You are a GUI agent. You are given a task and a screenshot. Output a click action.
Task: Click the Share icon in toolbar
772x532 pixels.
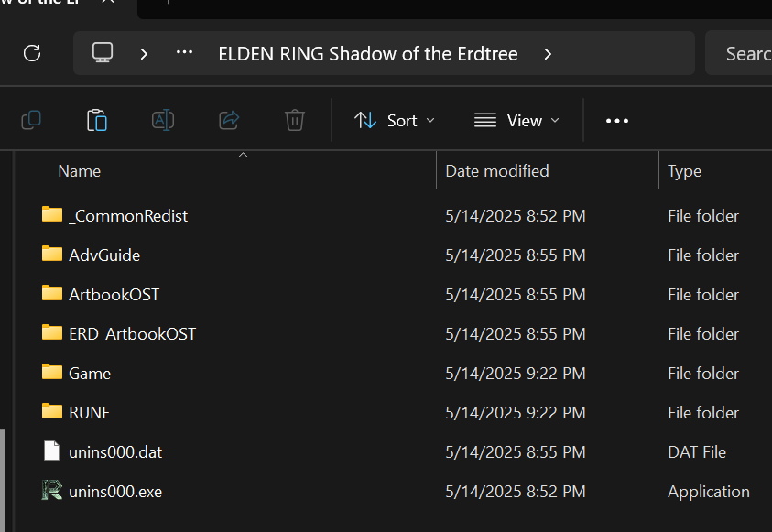[x=229, y=121]
